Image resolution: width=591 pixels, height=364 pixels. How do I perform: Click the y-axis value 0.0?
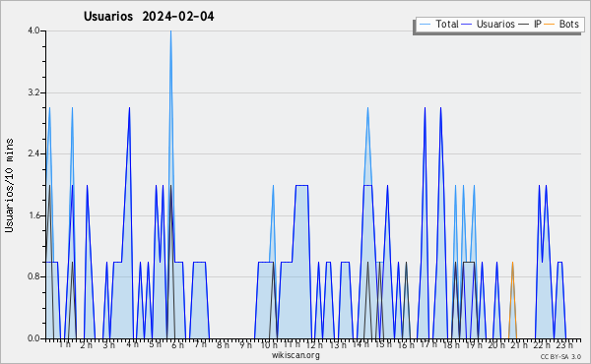(33, 338)
